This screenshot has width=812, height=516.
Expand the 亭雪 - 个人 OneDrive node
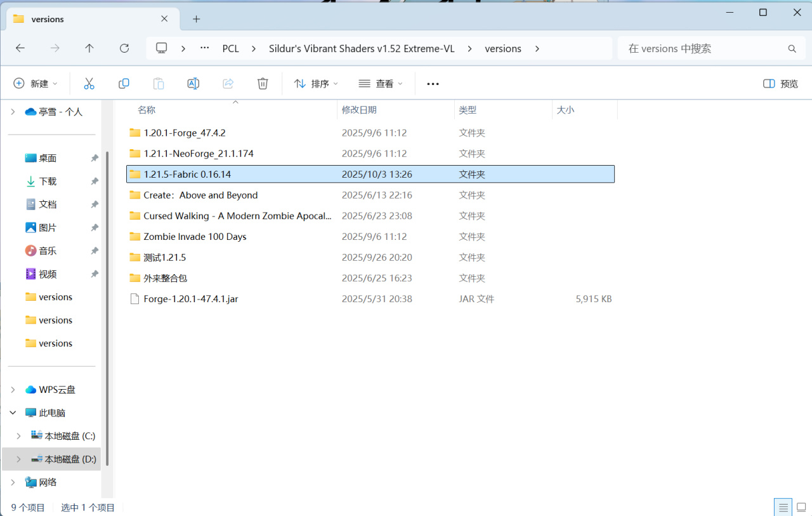(13, 112)
